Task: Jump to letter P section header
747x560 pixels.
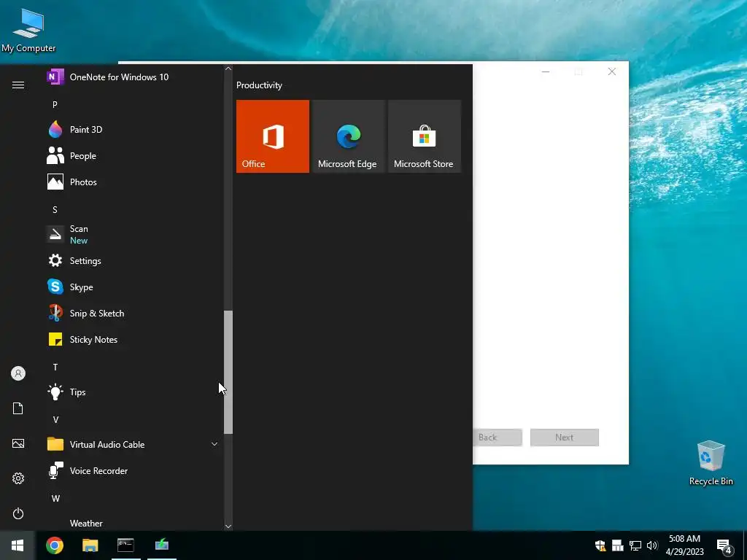Action: (55, 104)
